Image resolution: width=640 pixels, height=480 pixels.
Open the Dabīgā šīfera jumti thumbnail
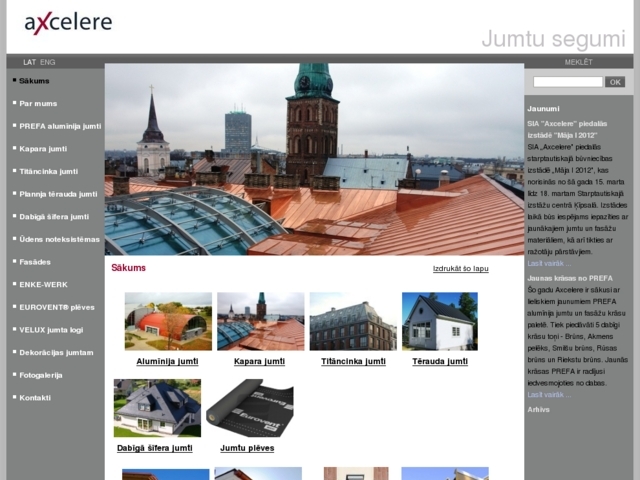click(157, 408)
